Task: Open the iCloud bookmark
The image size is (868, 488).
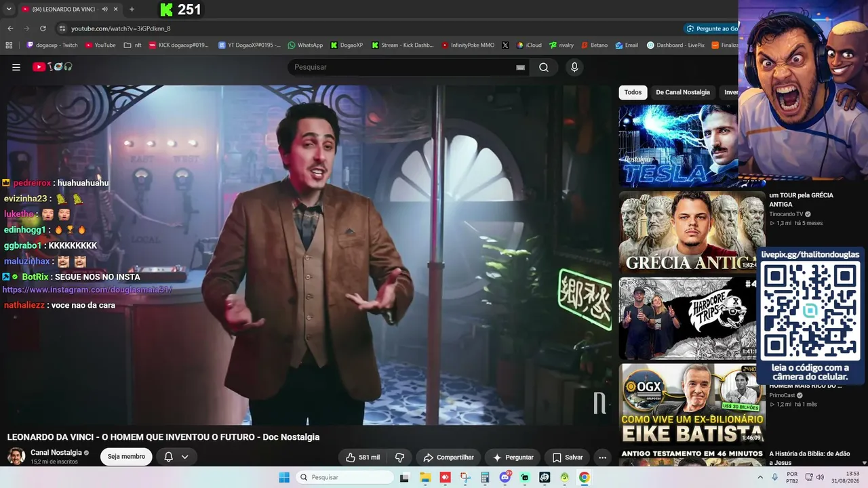Action: click(x=529, y=45)
